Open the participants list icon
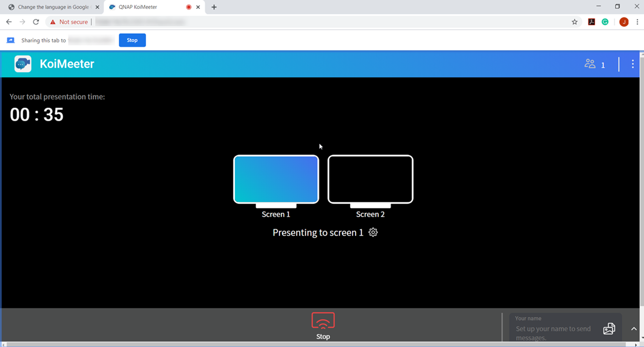The image size is (644, 347). click(x=590, y=64)
